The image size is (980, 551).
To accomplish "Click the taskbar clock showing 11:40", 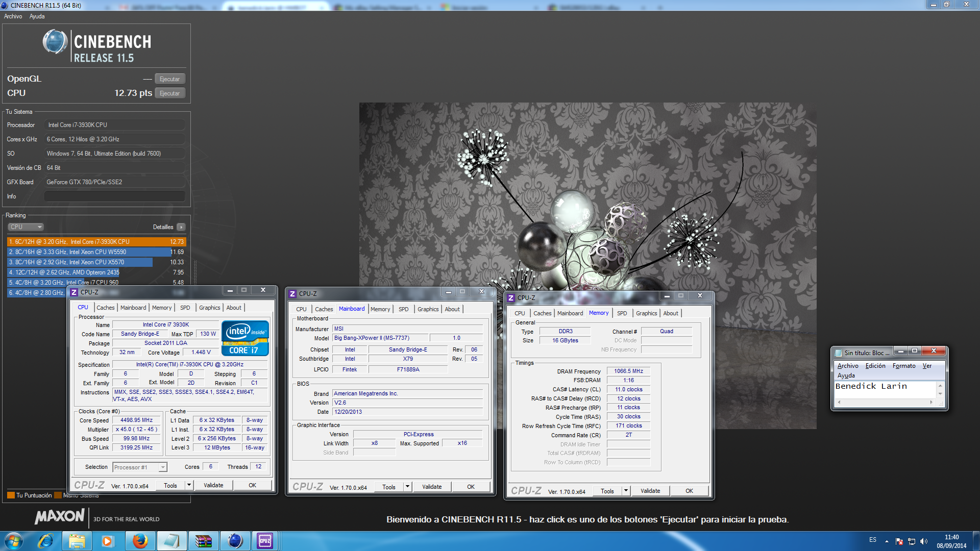I will 951,541.
